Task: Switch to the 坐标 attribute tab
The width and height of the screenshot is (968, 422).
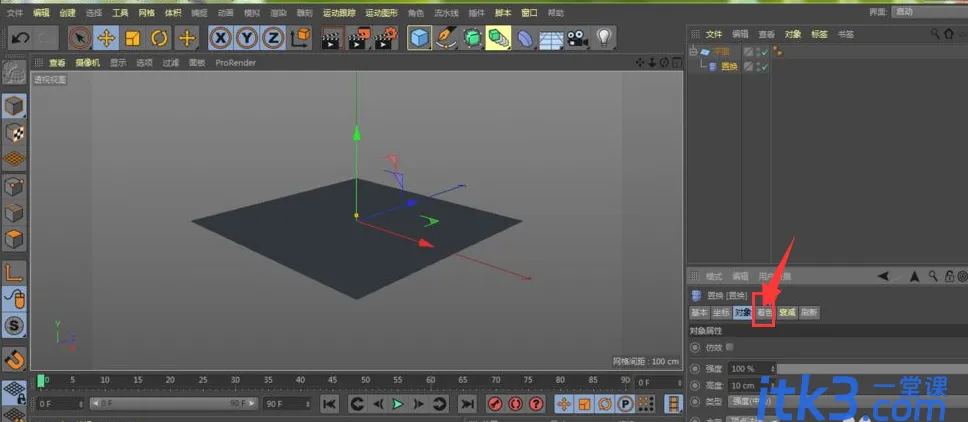Action: pos(721,313)
